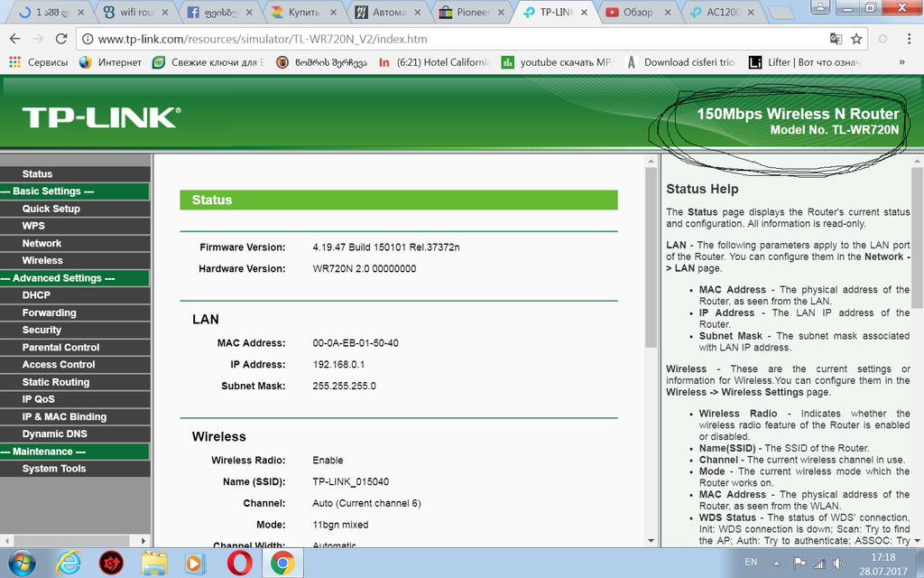Viewport: 924px width, 578px height.
Task: Select the IP address 192.168.0.1
Action: click(x=338, y=365)
